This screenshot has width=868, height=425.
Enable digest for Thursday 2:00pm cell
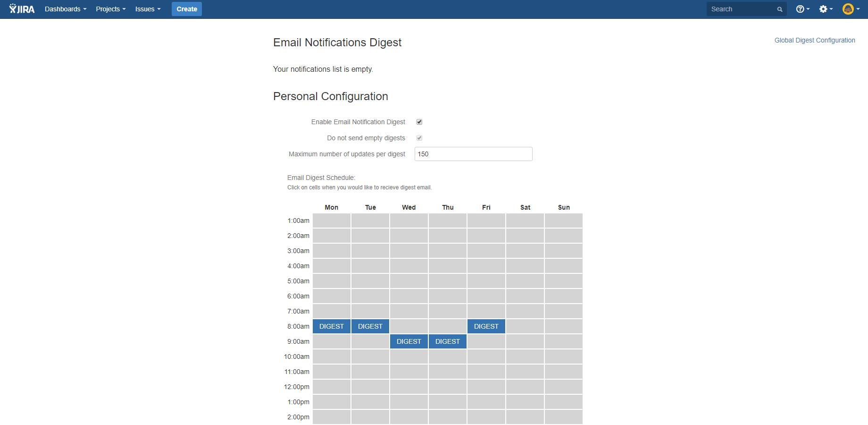pyautogui.click(x=448, y=417)
